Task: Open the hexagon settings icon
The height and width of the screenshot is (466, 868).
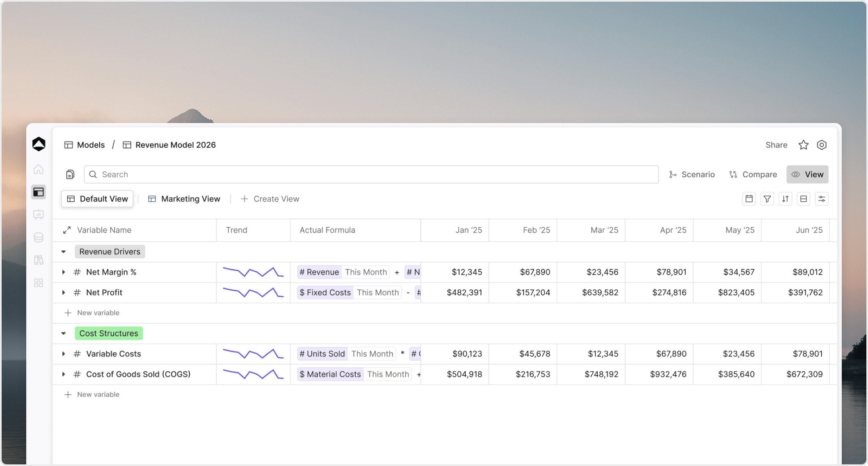Action: (x=822, y=145)
